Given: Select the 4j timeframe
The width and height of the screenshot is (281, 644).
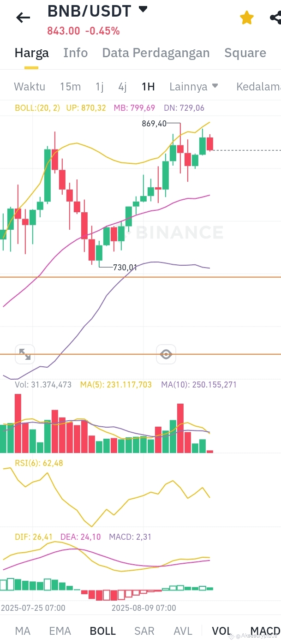Looking at the screenshot, I should click(x=122, y=86).
